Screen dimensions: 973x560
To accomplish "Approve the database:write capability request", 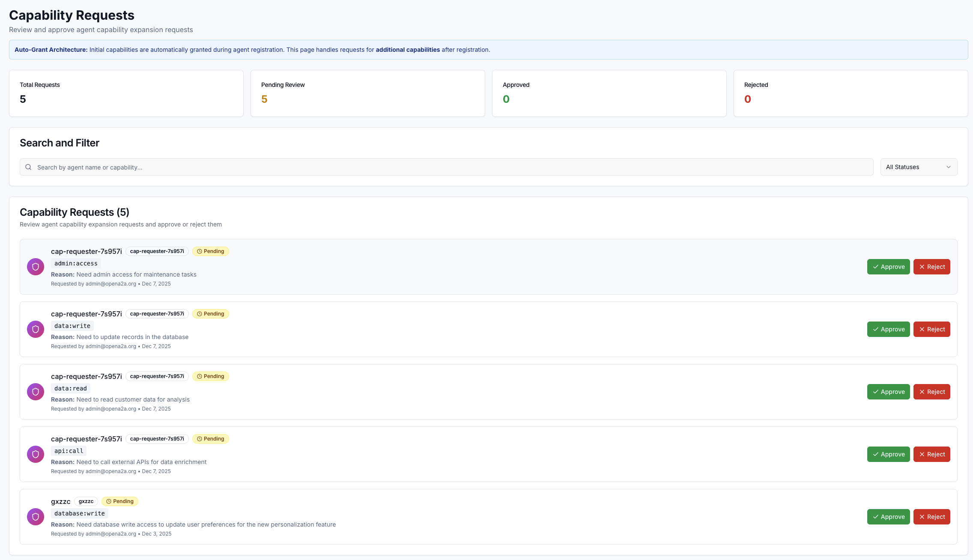I will tap(888, 517).
